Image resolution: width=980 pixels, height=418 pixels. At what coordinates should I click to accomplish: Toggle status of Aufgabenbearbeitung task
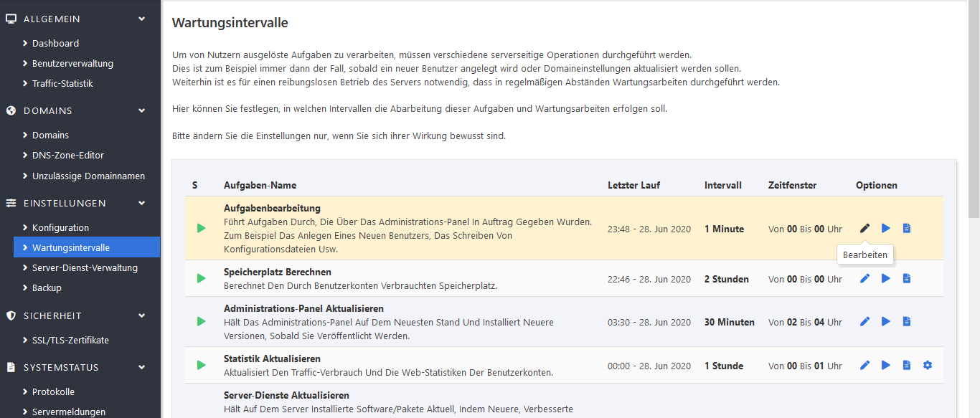pyautogui.click(x=201, y=228)
